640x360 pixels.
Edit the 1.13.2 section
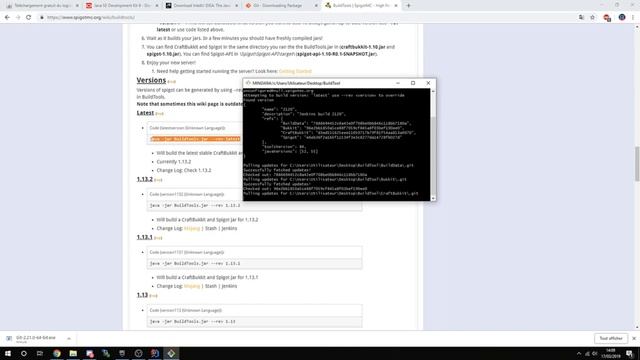158,180
